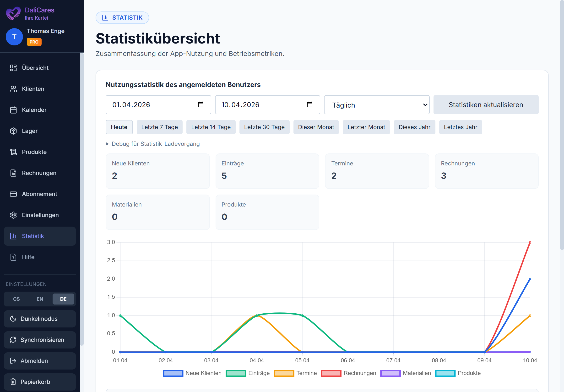This screenshot has width=564, height=392.
Task: Open the Hilfe section
Action: 28,257
